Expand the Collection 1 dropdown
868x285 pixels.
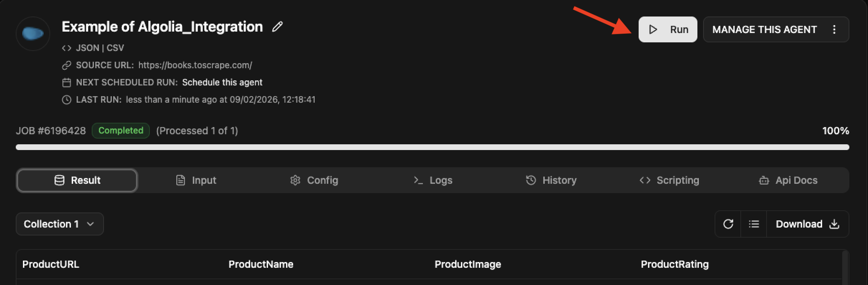tap(59, 224)
